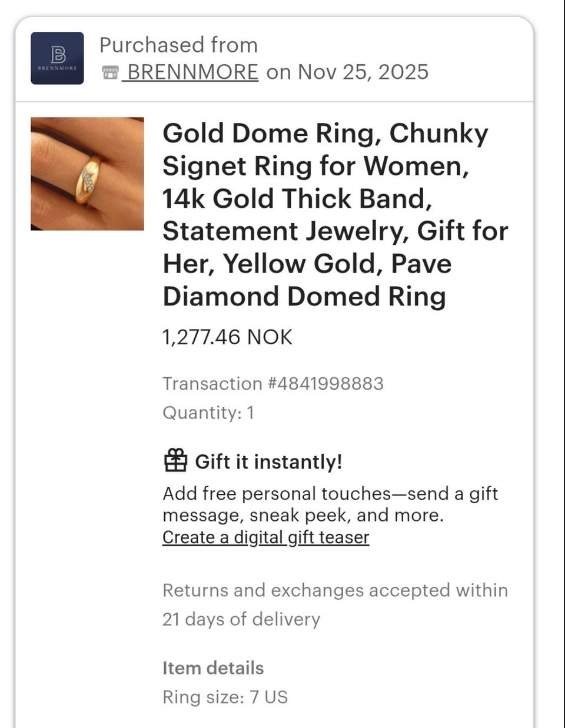The width and height of the screenshot is (565, 728).
Task: Click the 1,277.46 NOK price
Action: coord(227,337)
